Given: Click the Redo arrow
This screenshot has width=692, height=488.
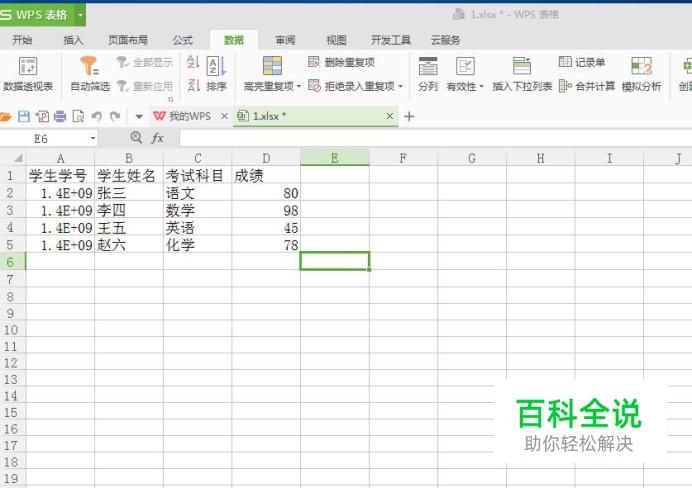Looking at the screenshot, I should (x=115, y=116).
